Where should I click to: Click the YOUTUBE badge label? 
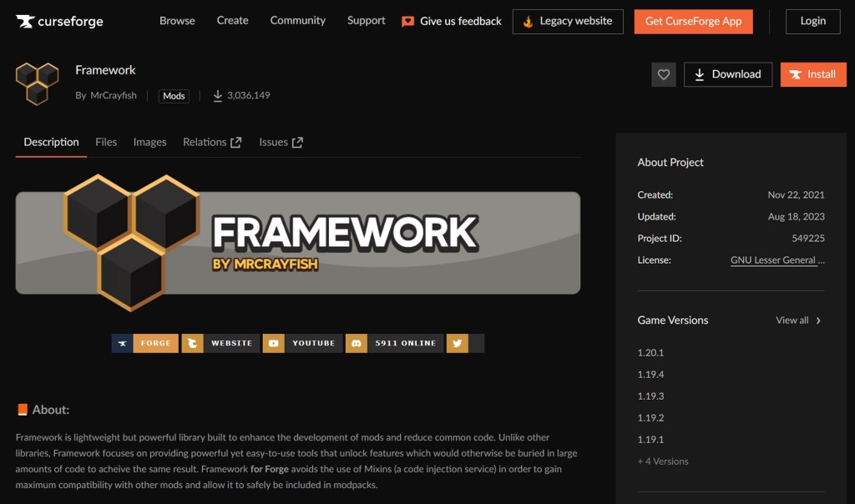[314, 343]
